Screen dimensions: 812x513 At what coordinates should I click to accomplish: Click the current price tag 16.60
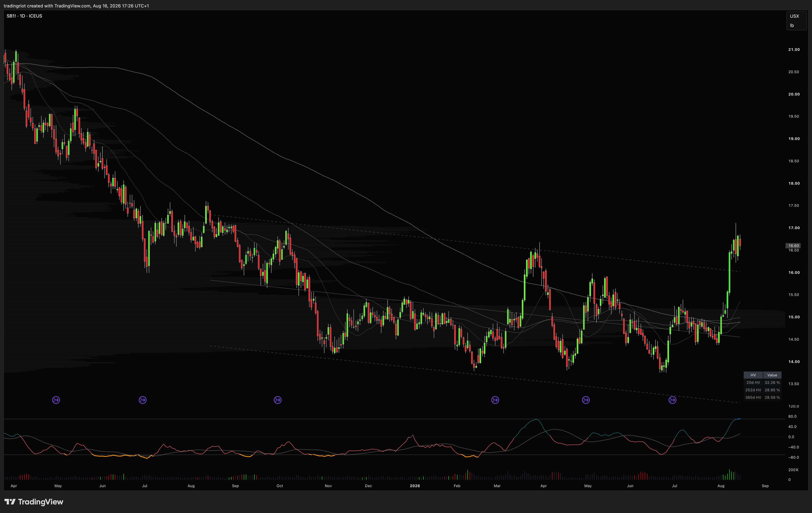click(x=793, y=246)
